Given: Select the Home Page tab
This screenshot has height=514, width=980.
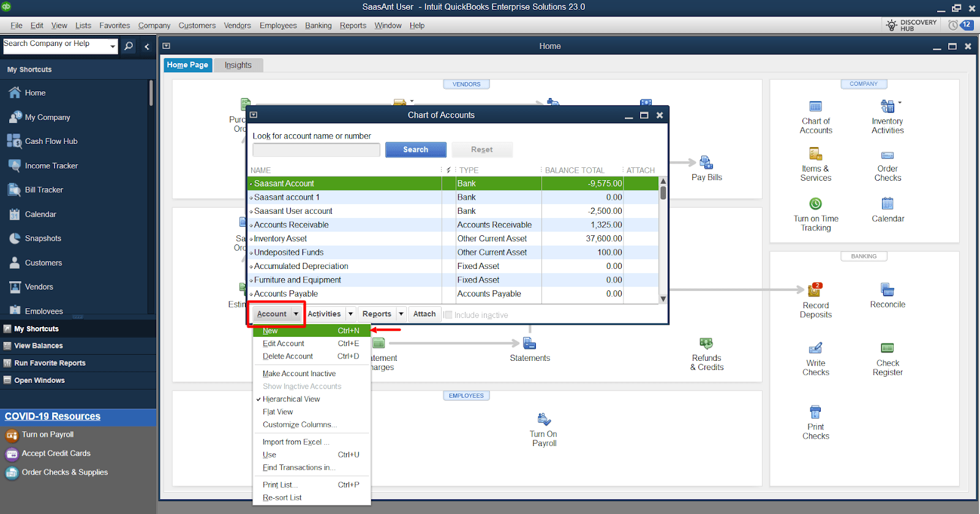Looking at the screenshot, I should pos(187,65).
